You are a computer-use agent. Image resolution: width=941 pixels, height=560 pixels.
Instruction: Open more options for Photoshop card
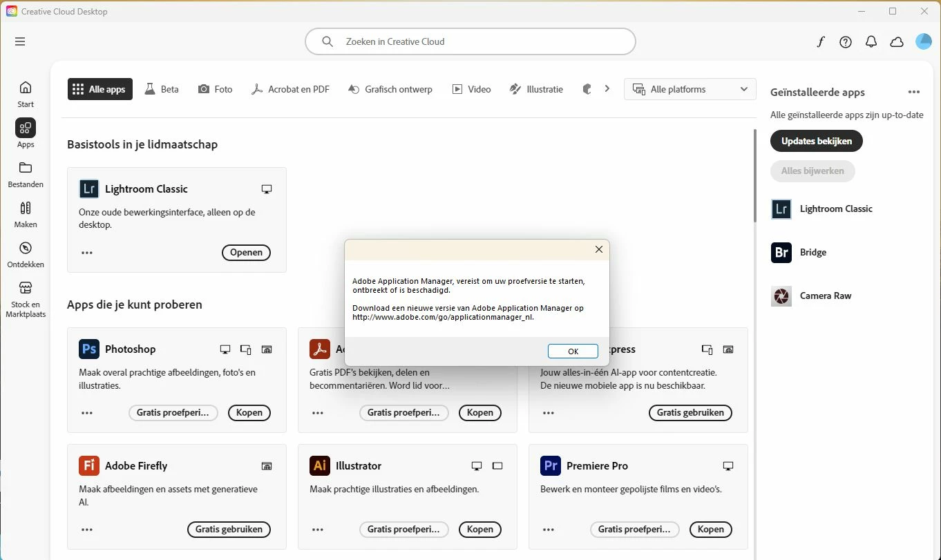(87, 413)
